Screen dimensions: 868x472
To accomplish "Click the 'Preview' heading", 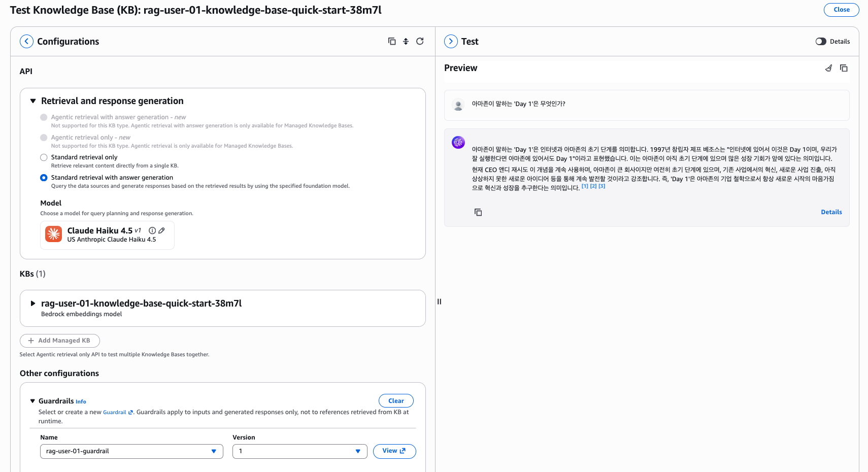I will coord(461,68).
